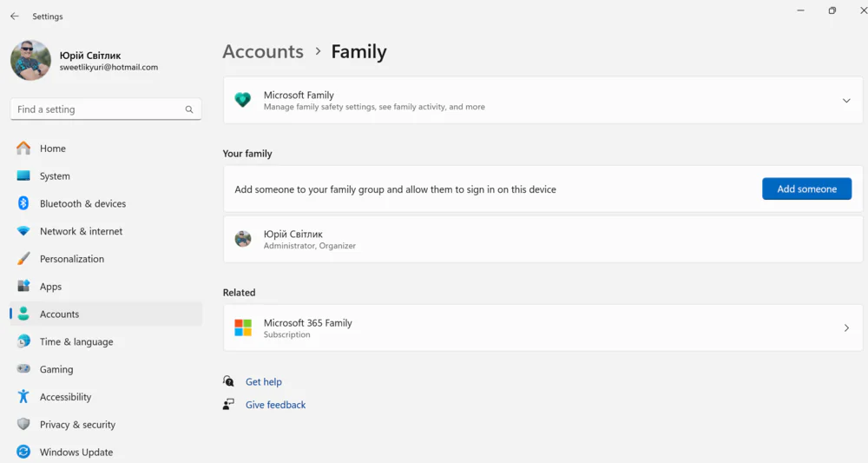
Task: Click the Юрій Світлик name in sidebar
Action: point(90,56)
